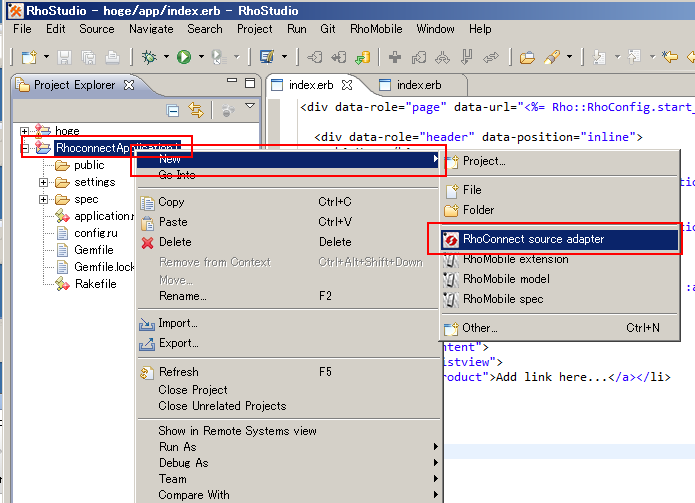Choose RhoMobile spec from the submenu

pyautogui.click(x=560, y=299)
